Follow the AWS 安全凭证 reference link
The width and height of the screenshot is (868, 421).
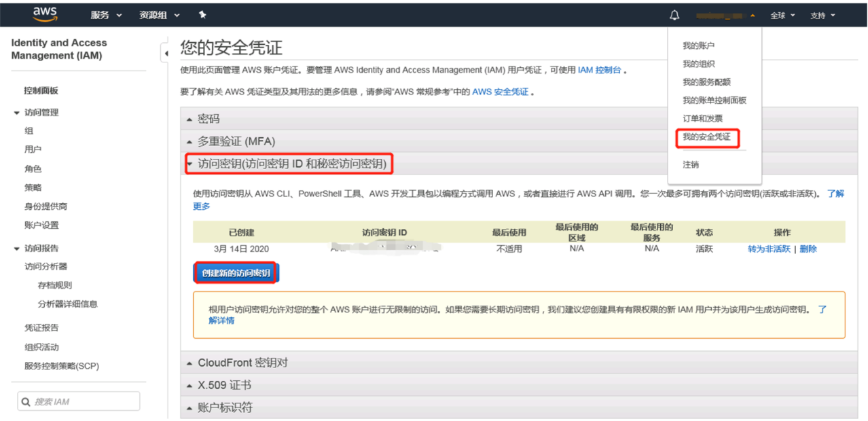tap(500, 92)
